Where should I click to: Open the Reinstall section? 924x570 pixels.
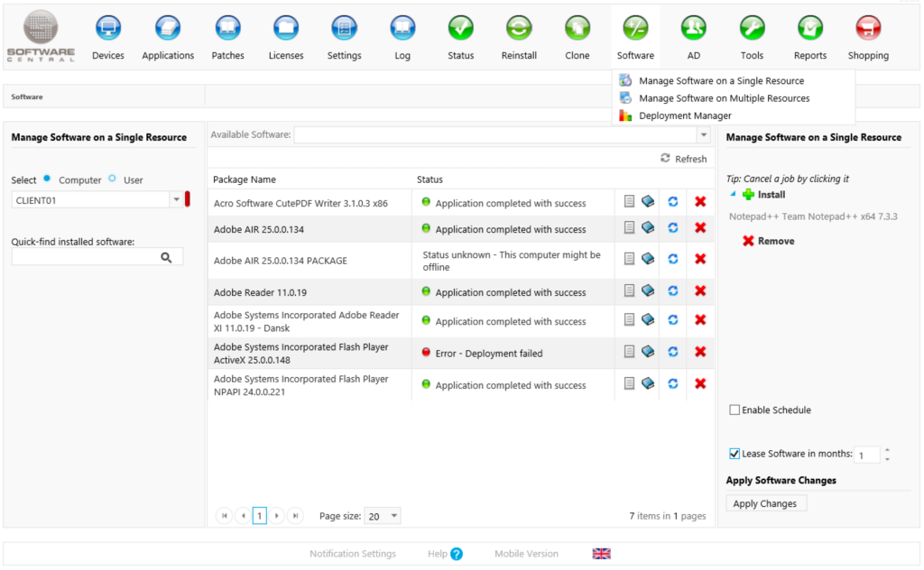click(519, 38)
